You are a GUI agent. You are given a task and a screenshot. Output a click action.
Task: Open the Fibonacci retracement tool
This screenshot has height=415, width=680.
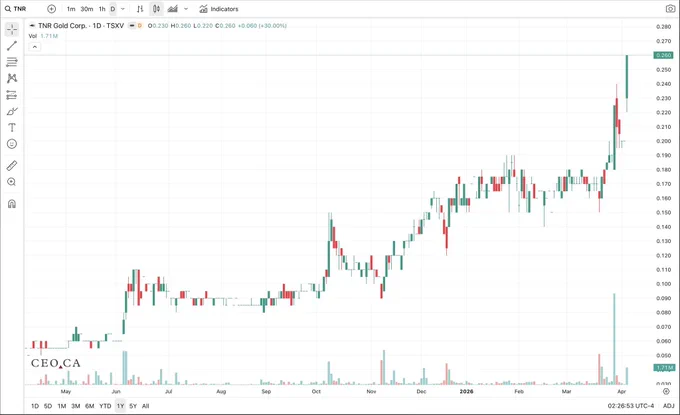tap(12, 62)
